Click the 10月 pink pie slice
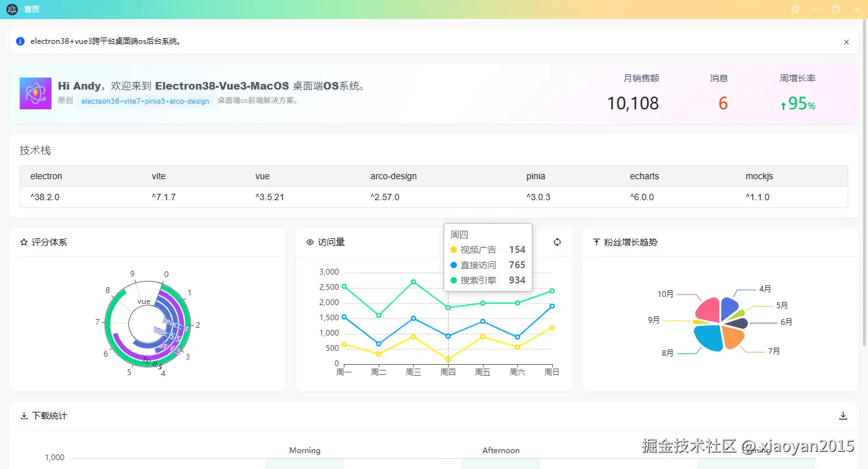Screen dimensions: 868x469 [708, 309]
